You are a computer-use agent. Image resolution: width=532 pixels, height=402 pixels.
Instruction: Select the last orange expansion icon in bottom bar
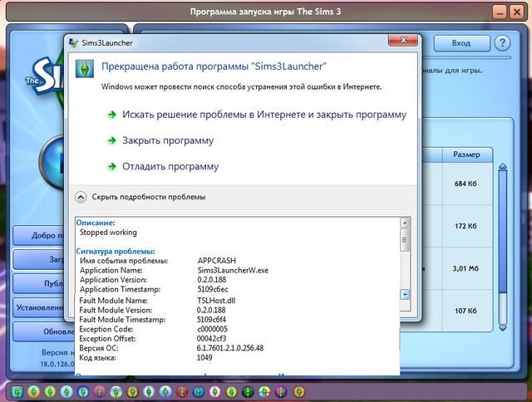click(x=299, y=392)
